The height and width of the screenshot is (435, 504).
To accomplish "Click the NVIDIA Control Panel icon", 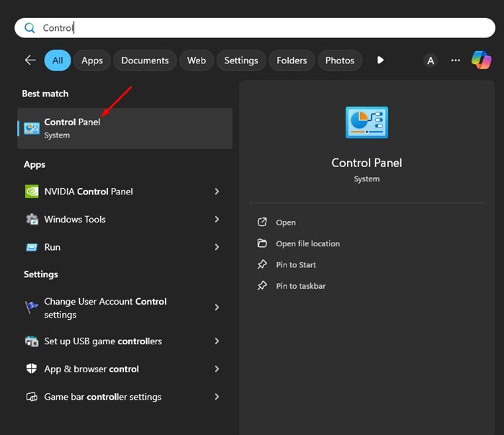I will [32, 192].
